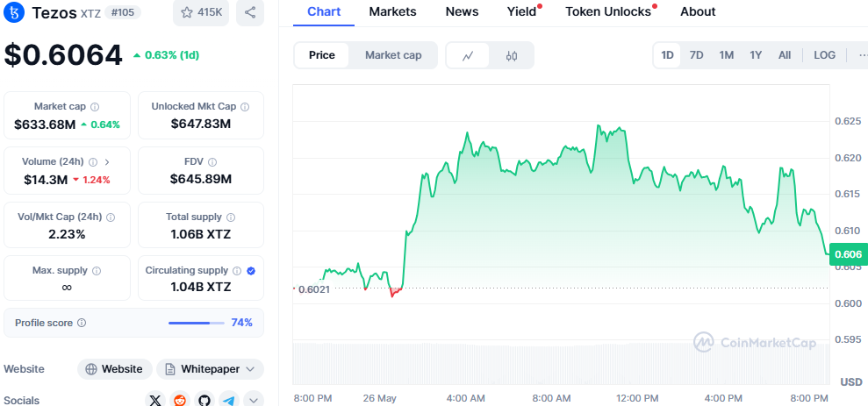Click the $14.3M volume value
Viewport: 868px width, 406px height.
46,180
